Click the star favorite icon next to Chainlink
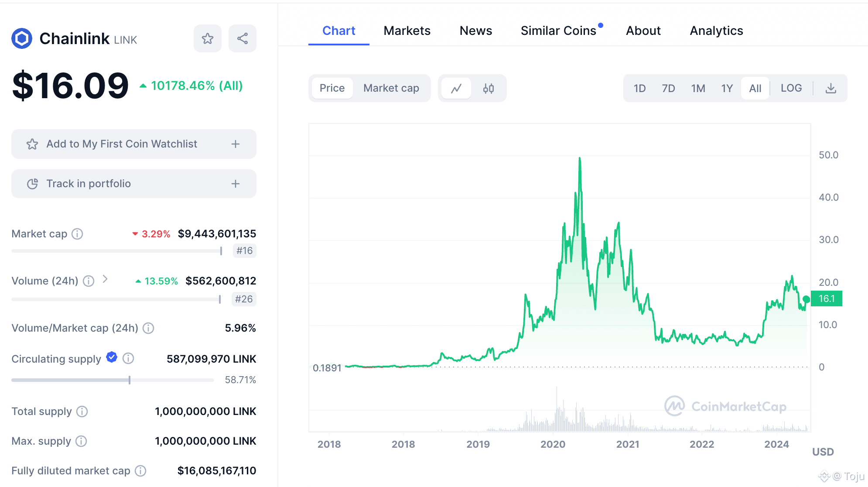This screenshot has height=487, width=868. pyautogui.click(x=208, y=38)
